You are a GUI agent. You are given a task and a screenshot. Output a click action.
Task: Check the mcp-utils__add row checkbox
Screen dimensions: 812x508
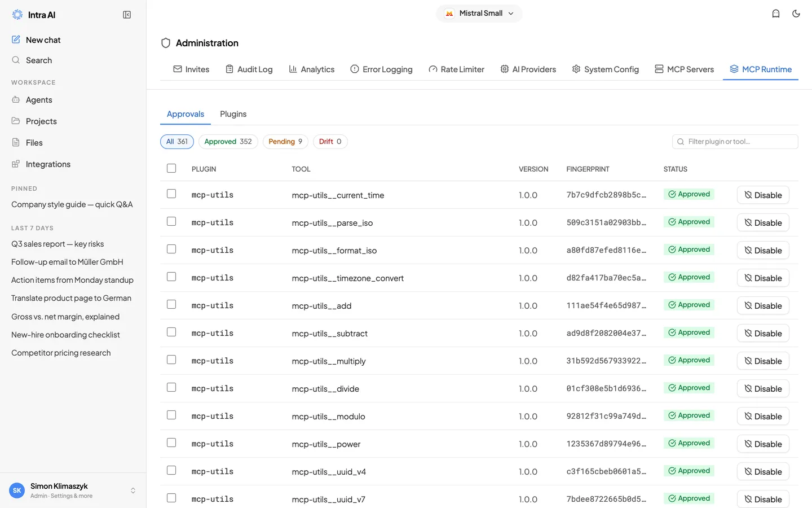(x=171, y=304)
